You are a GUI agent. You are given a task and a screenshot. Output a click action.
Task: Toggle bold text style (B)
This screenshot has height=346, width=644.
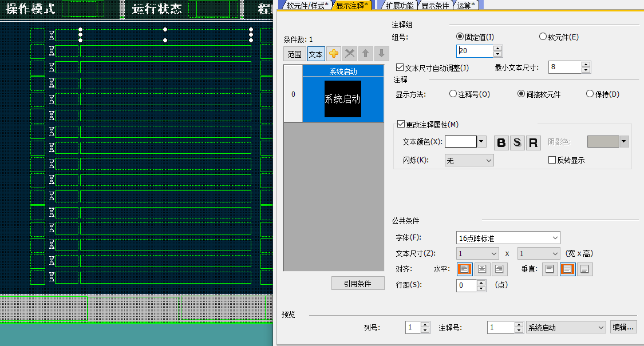pos(501,142)
